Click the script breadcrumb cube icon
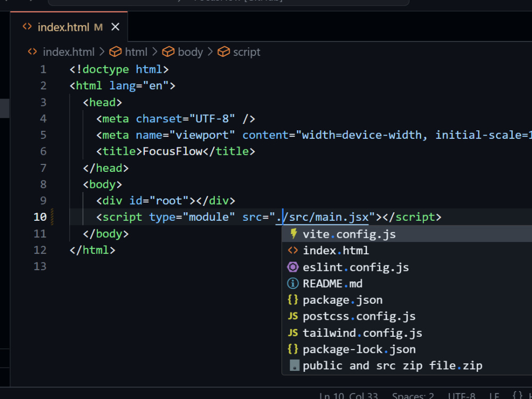The width and height of the screenshot is (532, 399). 223,52
